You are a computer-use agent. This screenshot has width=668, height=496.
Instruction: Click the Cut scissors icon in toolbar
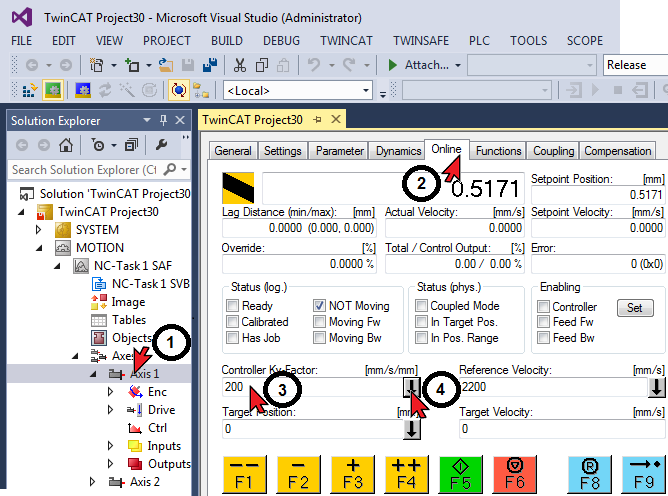coord(240,65)
